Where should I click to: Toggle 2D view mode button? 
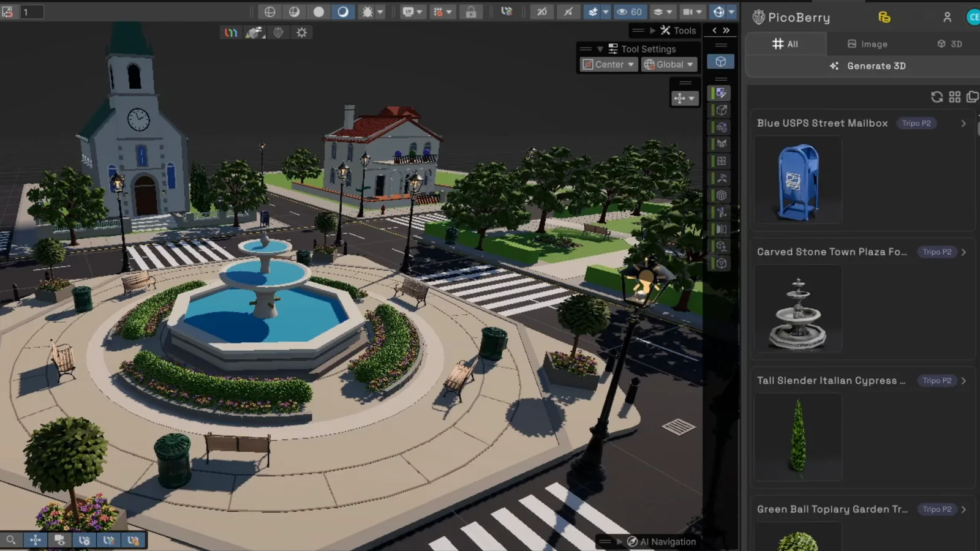point(542,12)
